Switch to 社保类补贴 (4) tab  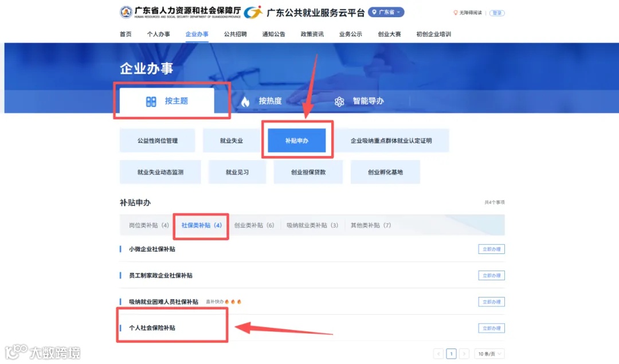coord(201,225)
